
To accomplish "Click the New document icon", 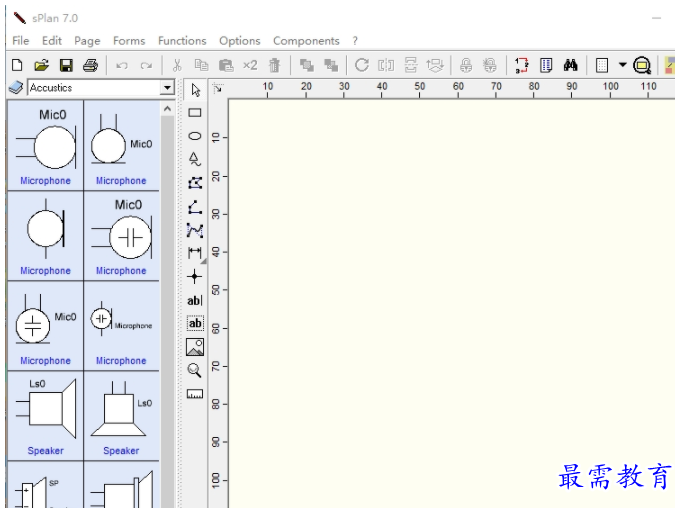I will pyautogui.click(x=17, y=66).
